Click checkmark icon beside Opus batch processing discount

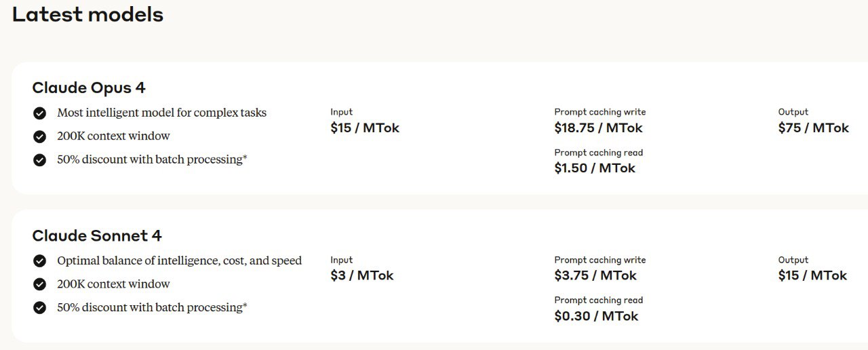coord(40,160)
